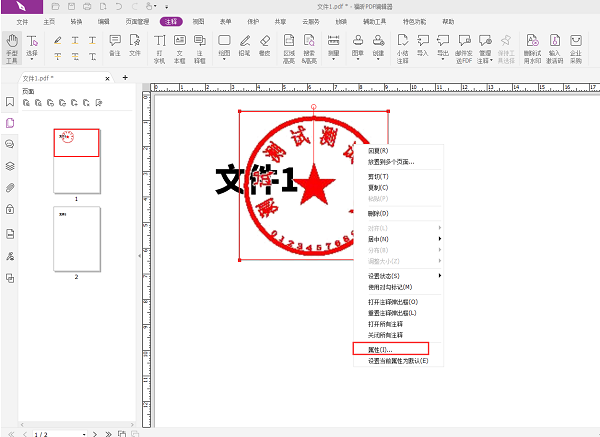Open the Stamp (图章) tool

(358, 46)
